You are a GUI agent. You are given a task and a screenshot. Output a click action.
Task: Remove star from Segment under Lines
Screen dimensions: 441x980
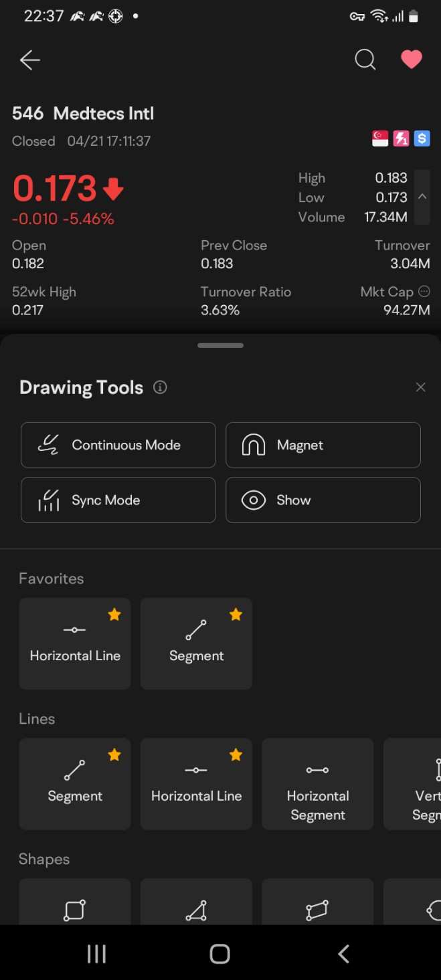click(x=114, y=755)
